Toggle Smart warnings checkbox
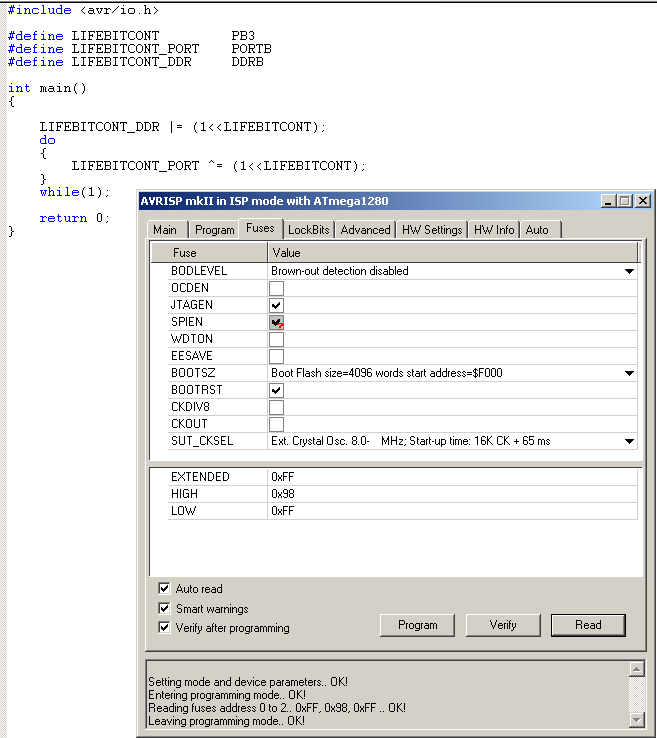 (x=164, y=608)
